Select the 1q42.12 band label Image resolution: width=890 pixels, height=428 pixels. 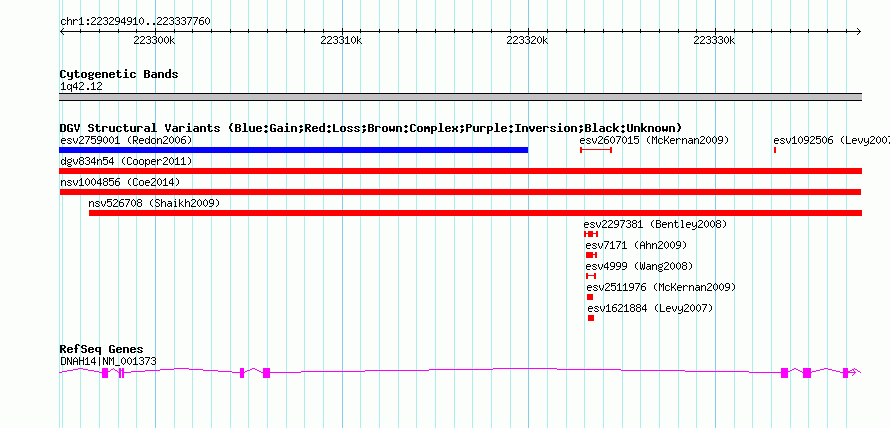(81, 87)
